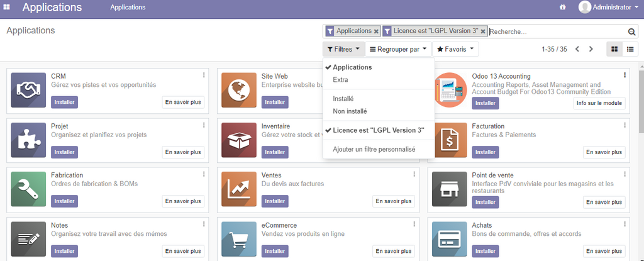Screen dimensions: 644x261
Task: Install the Projet application
Action: [64, 152]
